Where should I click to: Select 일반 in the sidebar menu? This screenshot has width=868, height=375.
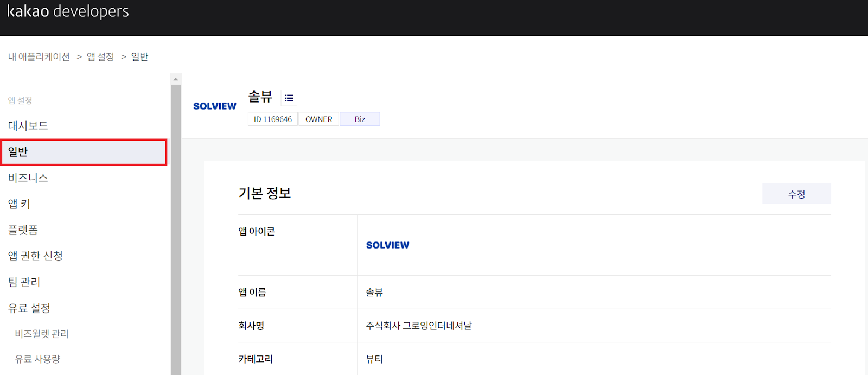click(x=84, y=152)
